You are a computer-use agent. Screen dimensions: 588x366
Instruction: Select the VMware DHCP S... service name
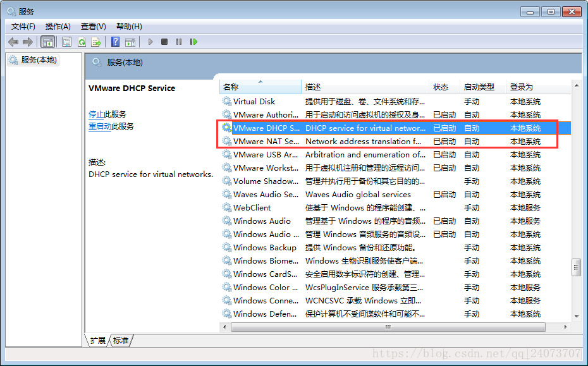click(266, 128)
